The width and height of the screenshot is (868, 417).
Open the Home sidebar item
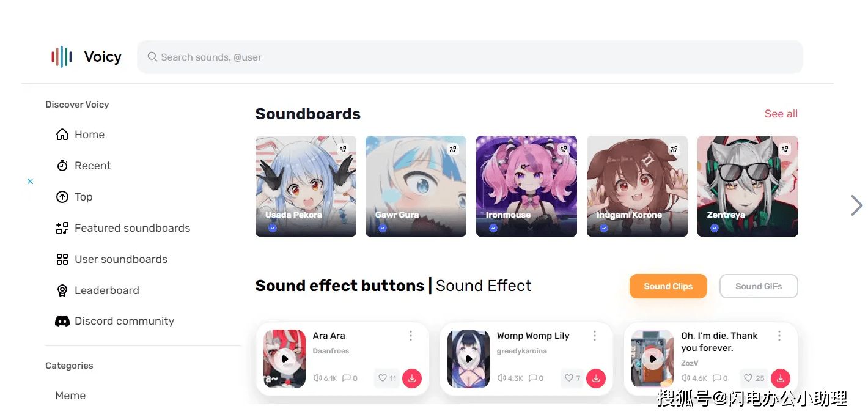pyautogui.click(x=80, y=135)
